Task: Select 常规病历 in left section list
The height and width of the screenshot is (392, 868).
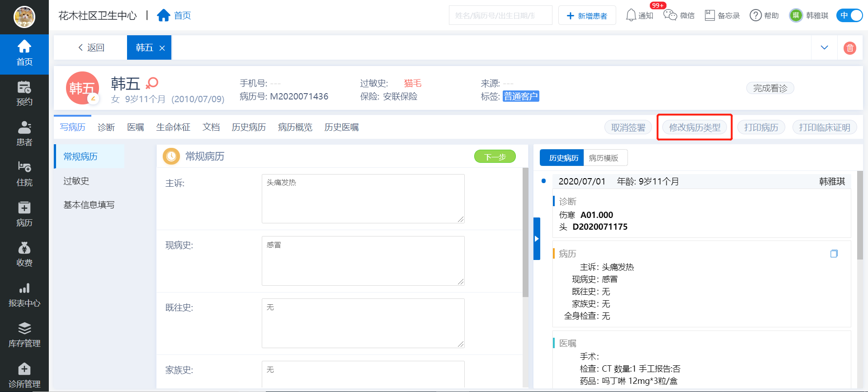Action: coord(90,156)
